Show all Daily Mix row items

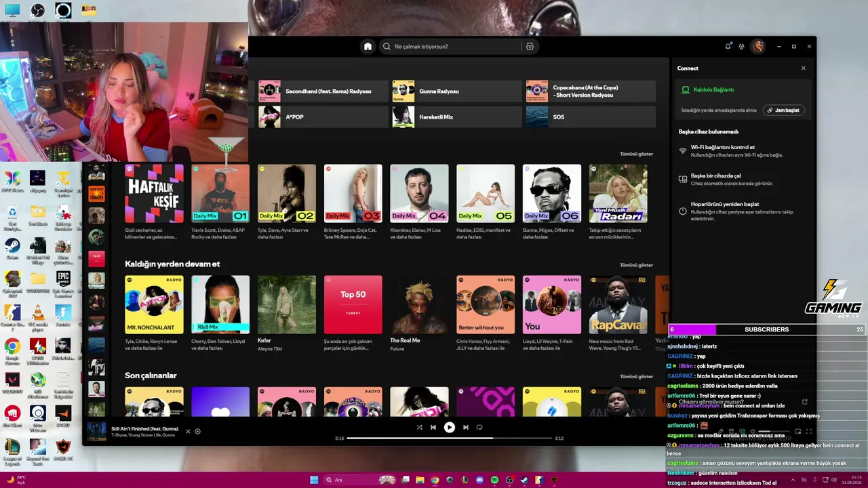click(636, 154)
